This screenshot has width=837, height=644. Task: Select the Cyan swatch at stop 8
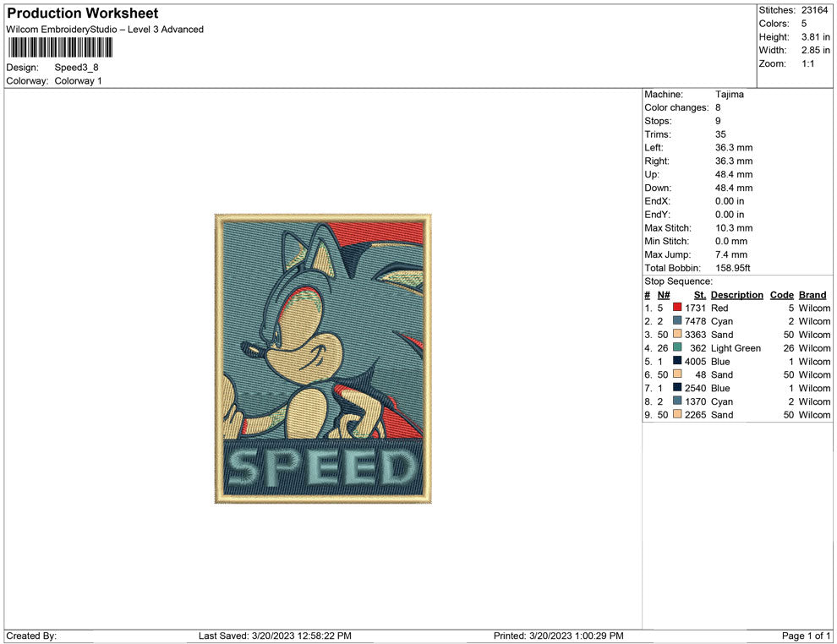[x=676, y=401]
